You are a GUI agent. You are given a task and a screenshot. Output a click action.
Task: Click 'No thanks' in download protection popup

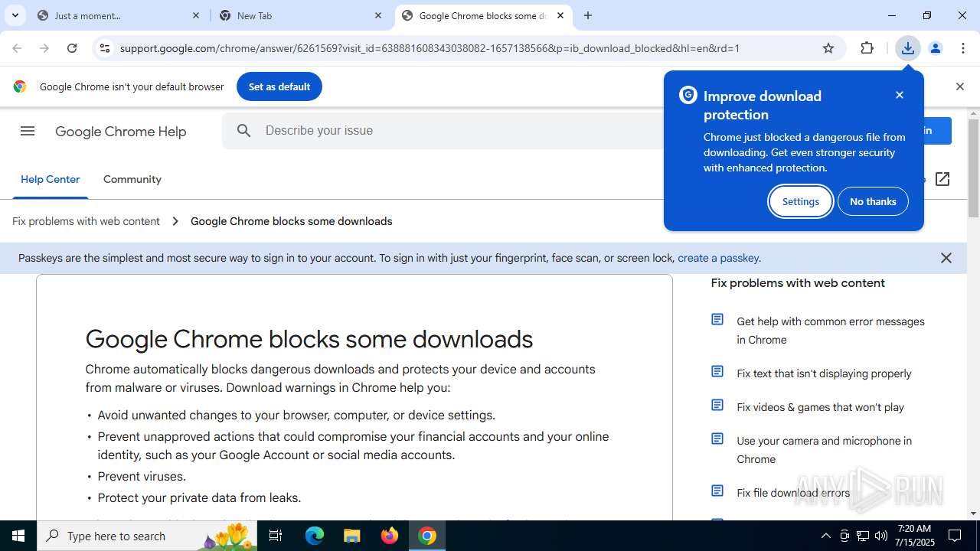tap(873, 201)
